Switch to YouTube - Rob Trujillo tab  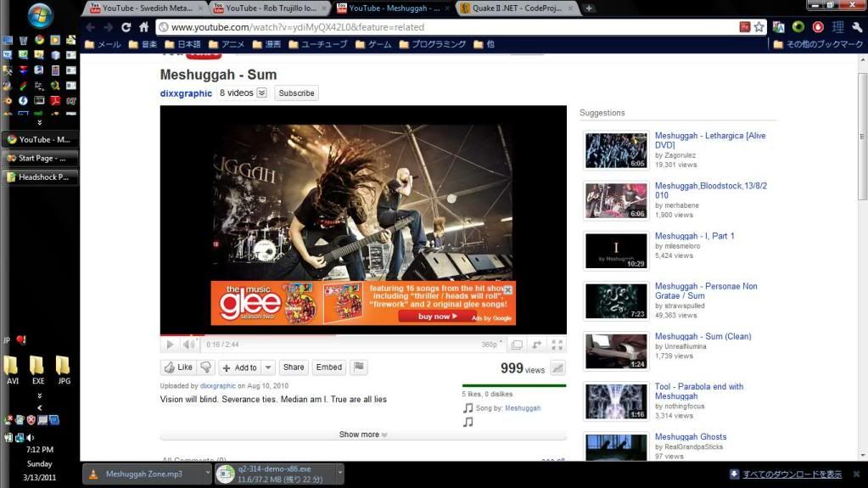point(270,8)
